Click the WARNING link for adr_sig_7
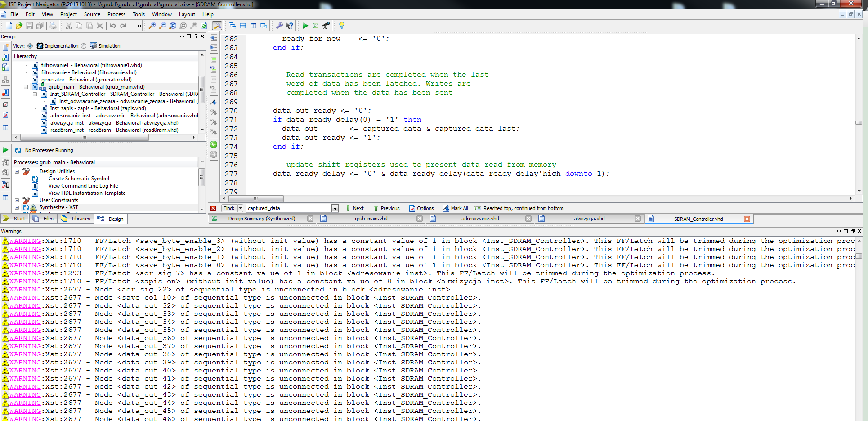Viewport: 868px width, 421px height. (25, 273)
